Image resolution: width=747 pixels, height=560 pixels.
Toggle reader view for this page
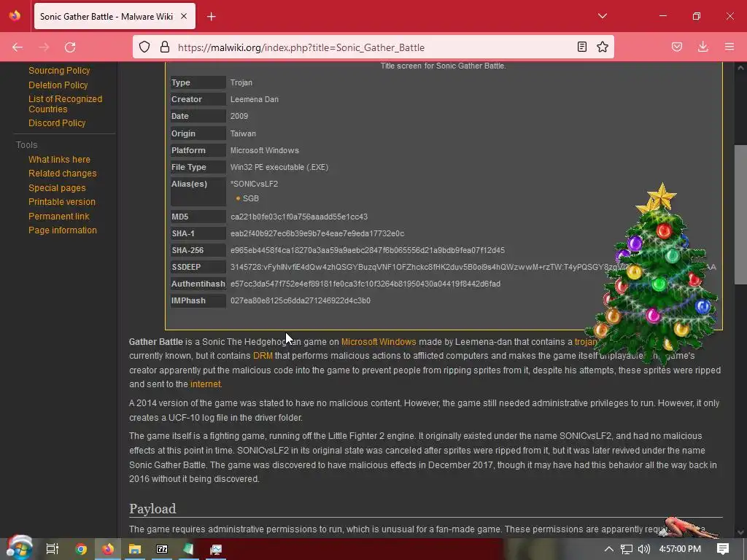(x=581, y=47)
